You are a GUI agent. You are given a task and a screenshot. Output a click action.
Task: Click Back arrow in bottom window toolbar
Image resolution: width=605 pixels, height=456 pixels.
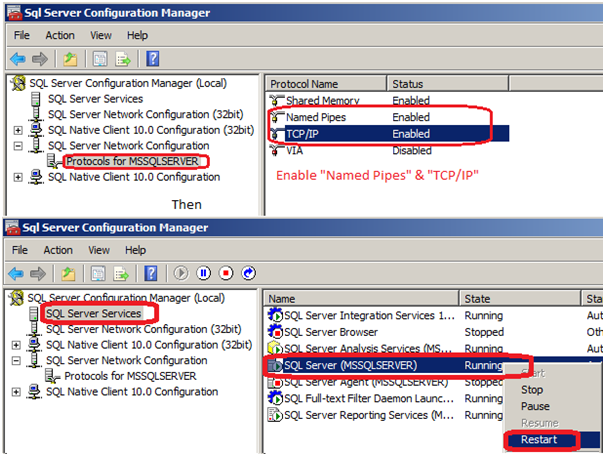pos(16,274)
